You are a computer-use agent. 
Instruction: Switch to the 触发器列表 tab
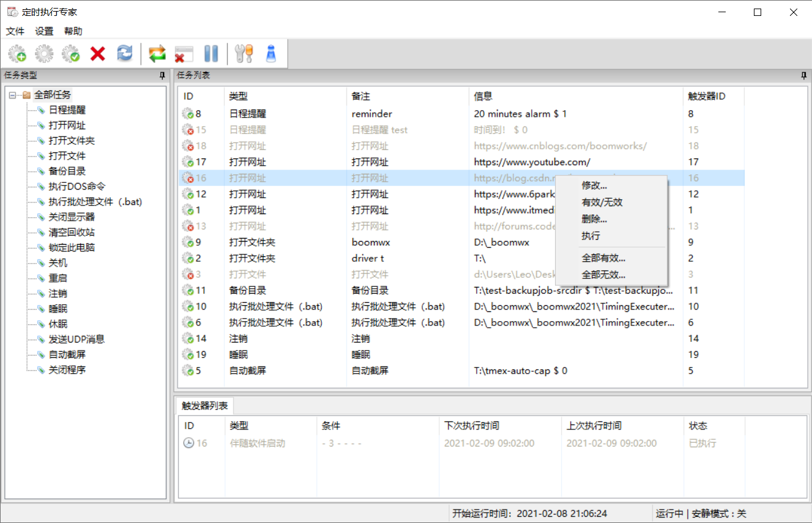204,405
